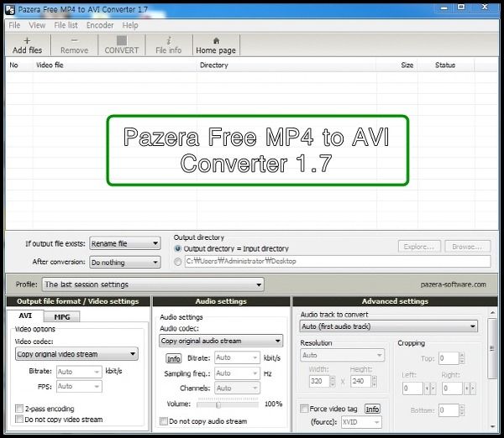Click the Explore... button
Image resolution: width=504 pixels, height=438 pixels.
click(x=419, y=247)
